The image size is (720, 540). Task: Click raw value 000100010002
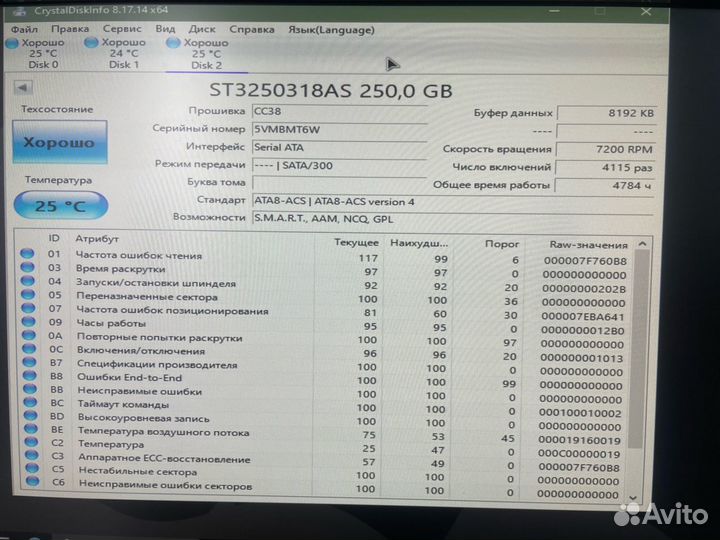pos(580,412)
